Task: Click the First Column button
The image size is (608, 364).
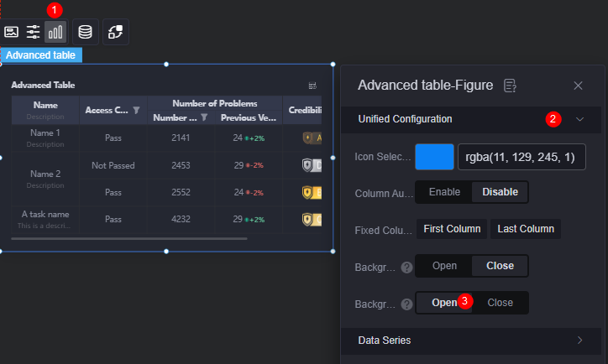Action: pyautogui.click(x=452, y=229)
